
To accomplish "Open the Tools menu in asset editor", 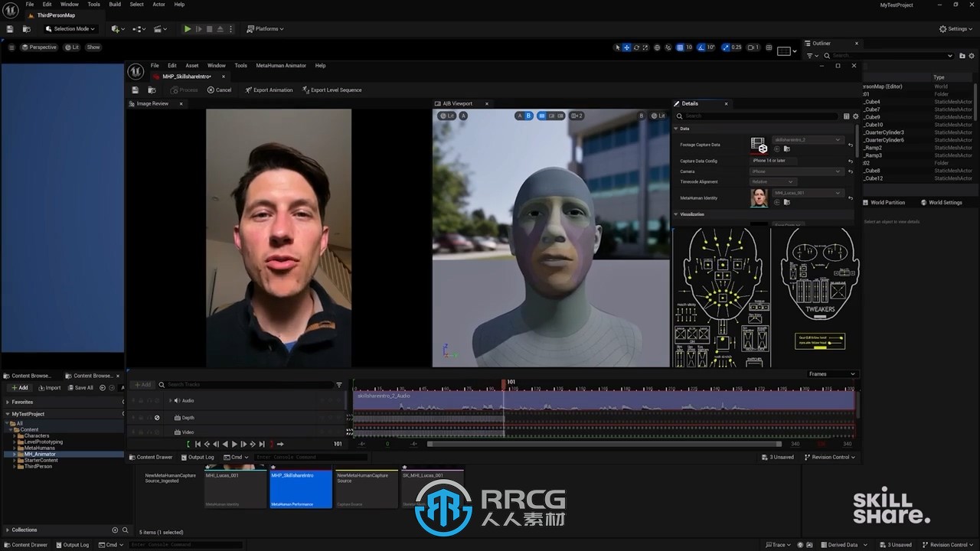I will tap(240, 66).
